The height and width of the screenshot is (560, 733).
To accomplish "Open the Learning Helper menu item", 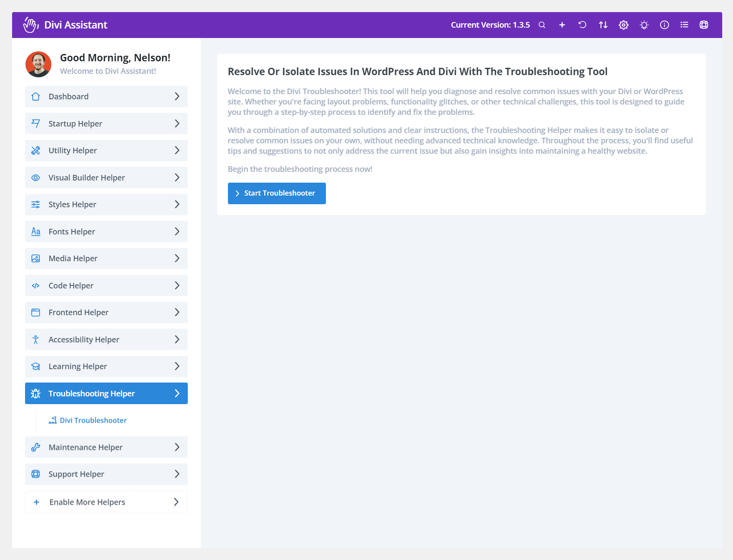I will click(x=106, y=367).
